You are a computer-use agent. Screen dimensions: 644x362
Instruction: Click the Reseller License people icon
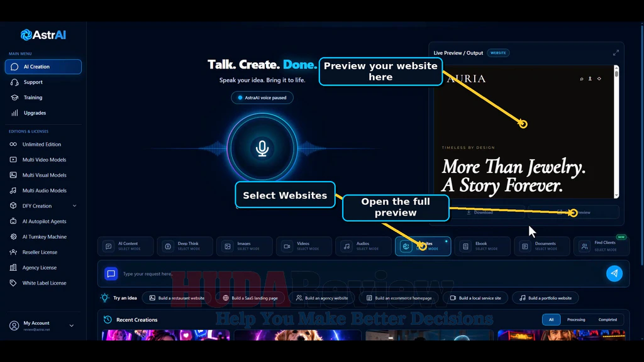[13, 252]
